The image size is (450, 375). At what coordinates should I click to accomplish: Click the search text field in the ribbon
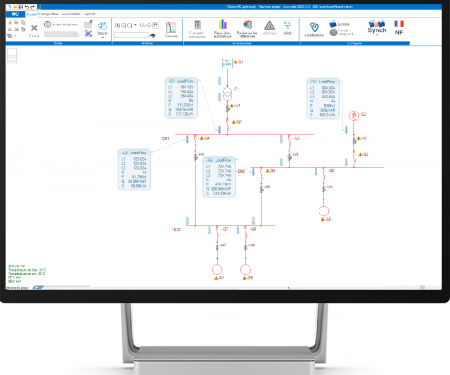tap(131, 35)
